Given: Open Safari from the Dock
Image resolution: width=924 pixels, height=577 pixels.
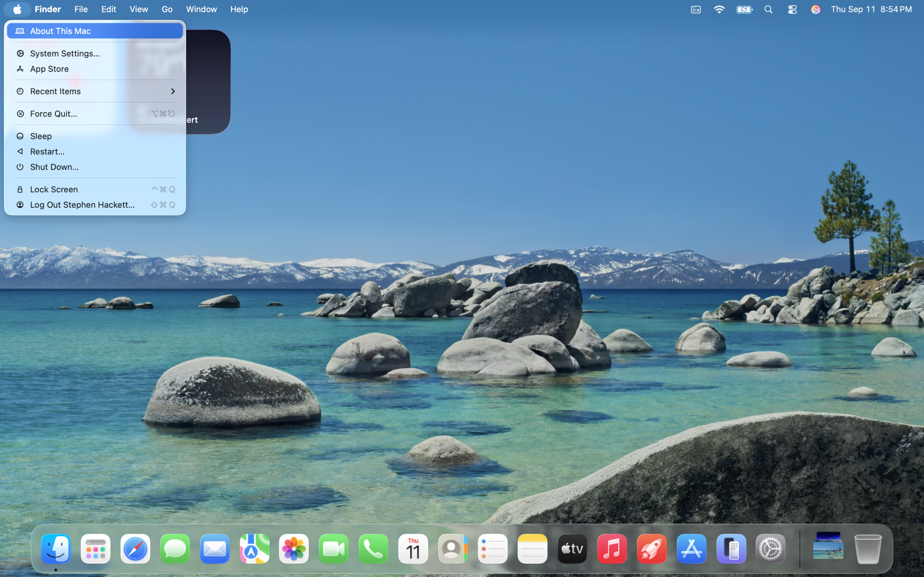Looking at the screenshot, I should point(135,549).
